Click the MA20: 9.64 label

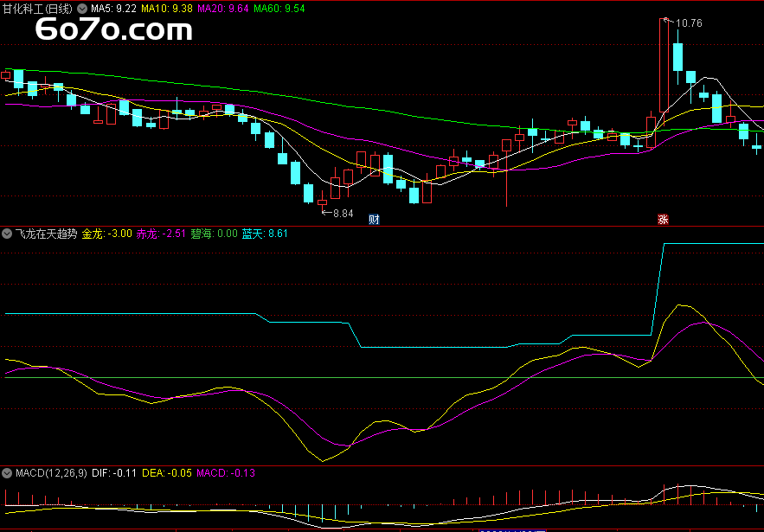click(223, 9)
